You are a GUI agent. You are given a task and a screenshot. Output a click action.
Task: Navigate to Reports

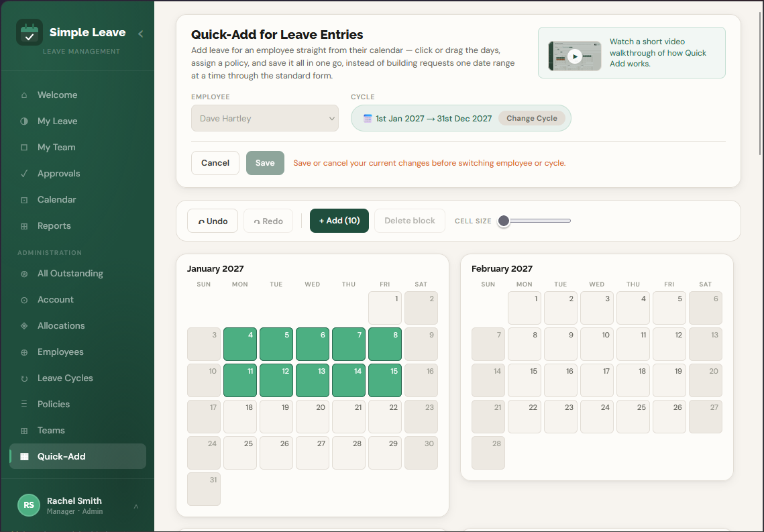tap(78, 226)
